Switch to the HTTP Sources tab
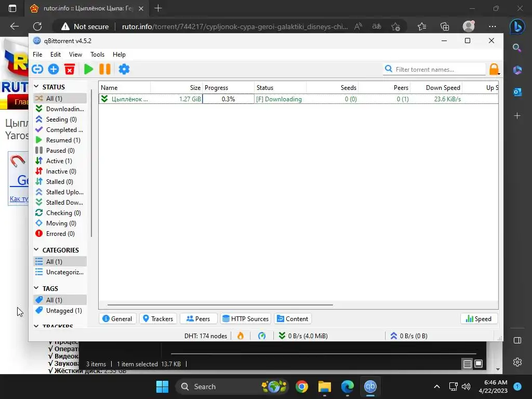The width and height of the screenshot is (532, 399). pyautogui.click(x=246, y=318)
